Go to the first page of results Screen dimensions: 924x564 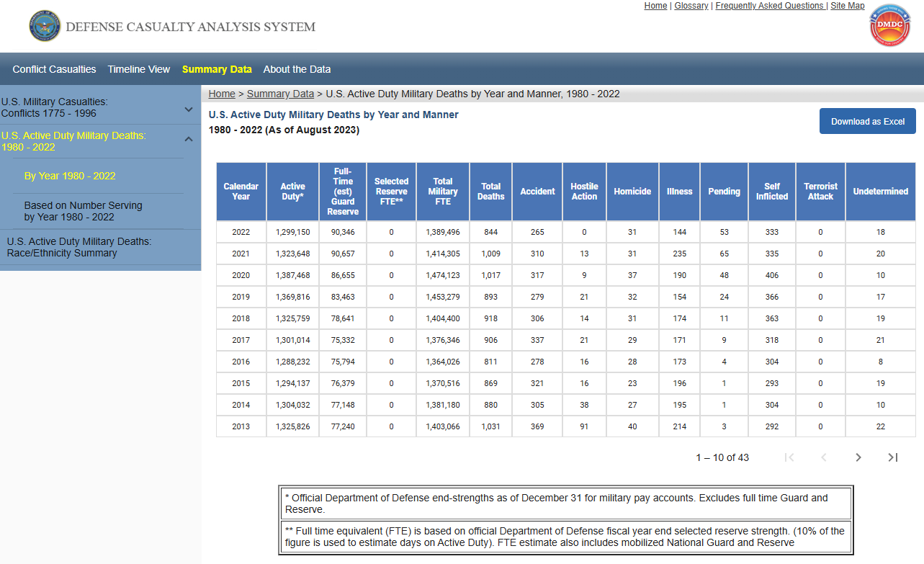(789, 457)
